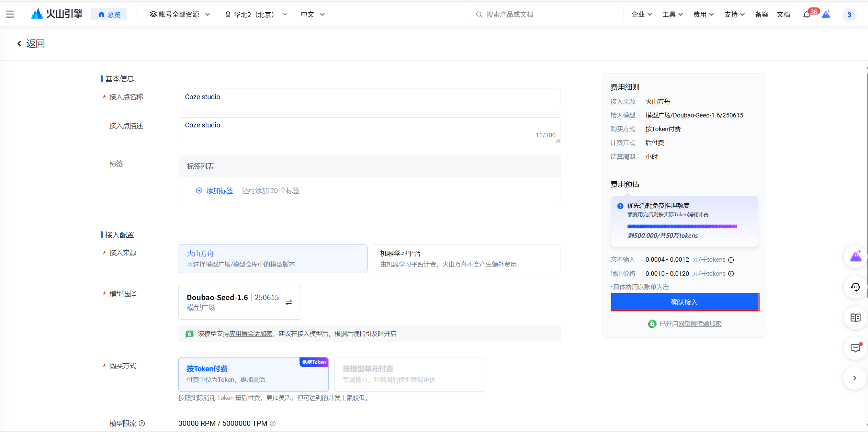
Task: Open the AI assistant icon on the right edge
Action: tap(856, 256)
